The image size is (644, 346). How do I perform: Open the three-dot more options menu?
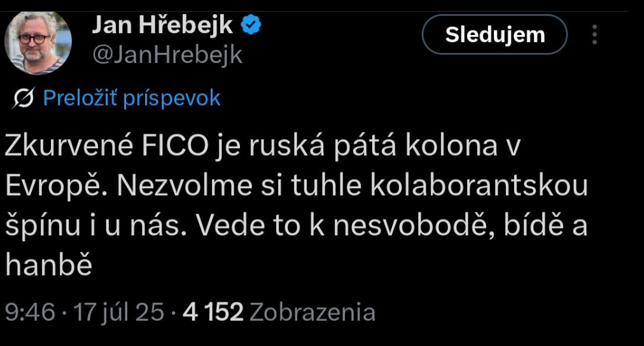[595, 34]
